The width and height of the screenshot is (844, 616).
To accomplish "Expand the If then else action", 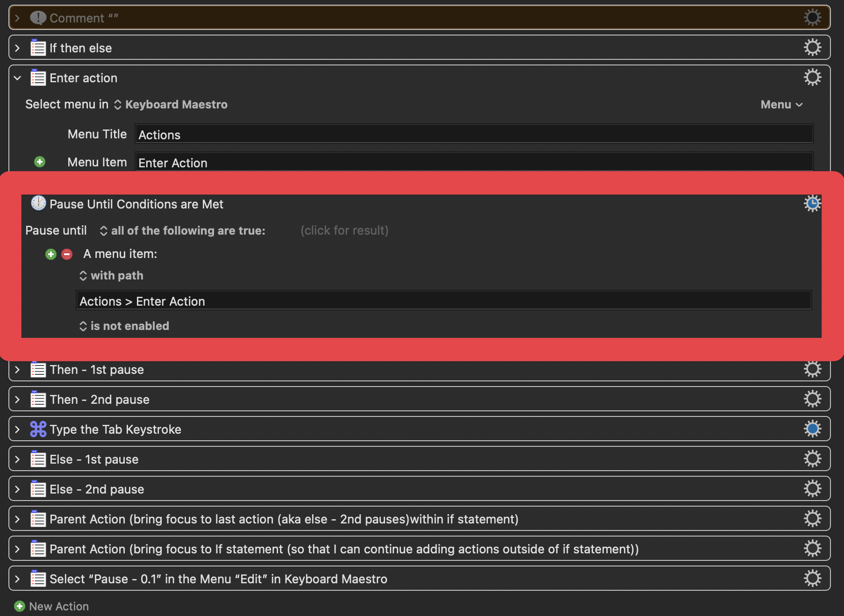I will click(x=17, y=48).
